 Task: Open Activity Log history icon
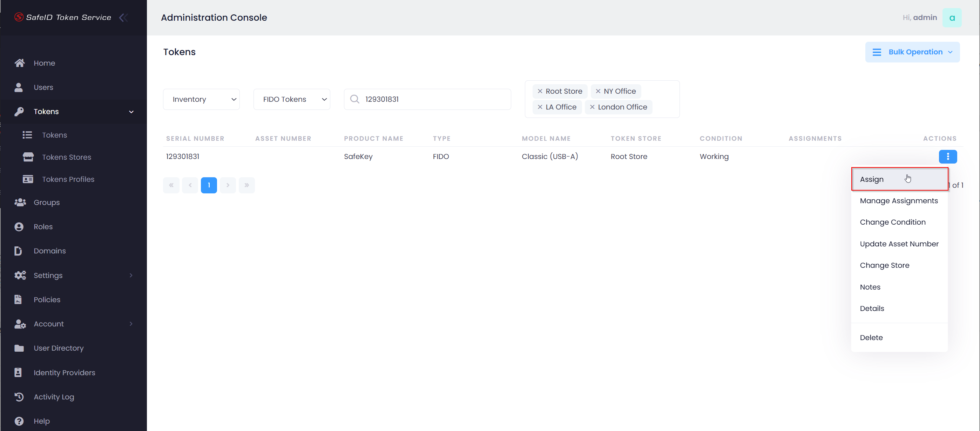point(19,397)
